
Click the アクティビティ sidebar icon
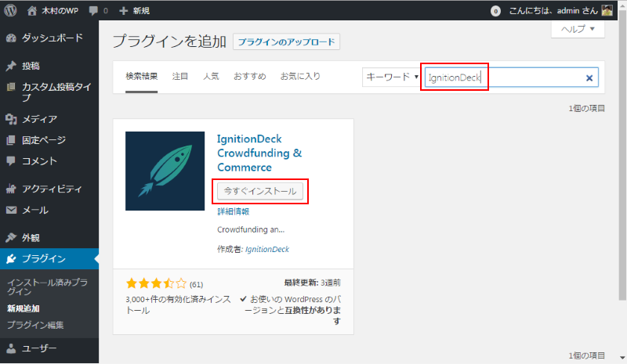11,189
